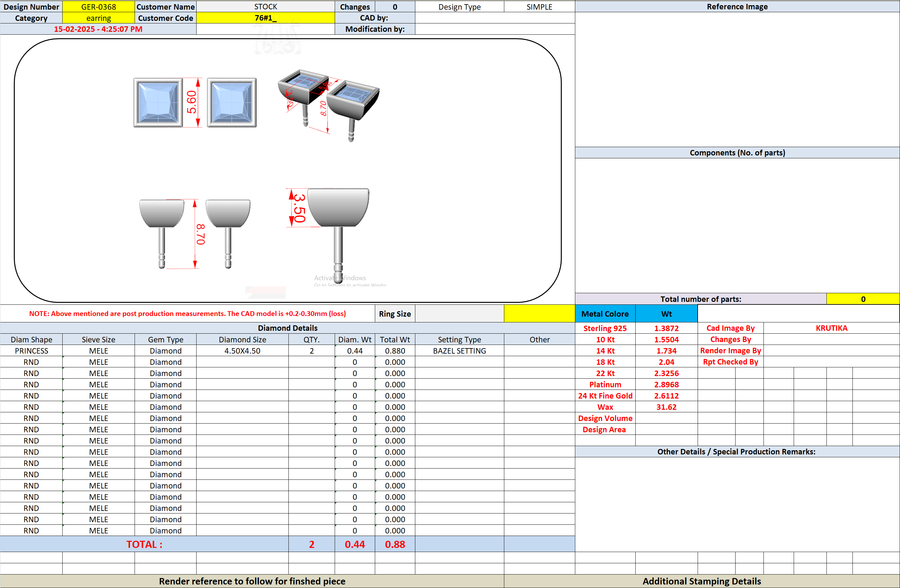This screenshot has width=900, height=588.
Task: Click the 14 Kt weight 1.734
Action: (666, 351)
